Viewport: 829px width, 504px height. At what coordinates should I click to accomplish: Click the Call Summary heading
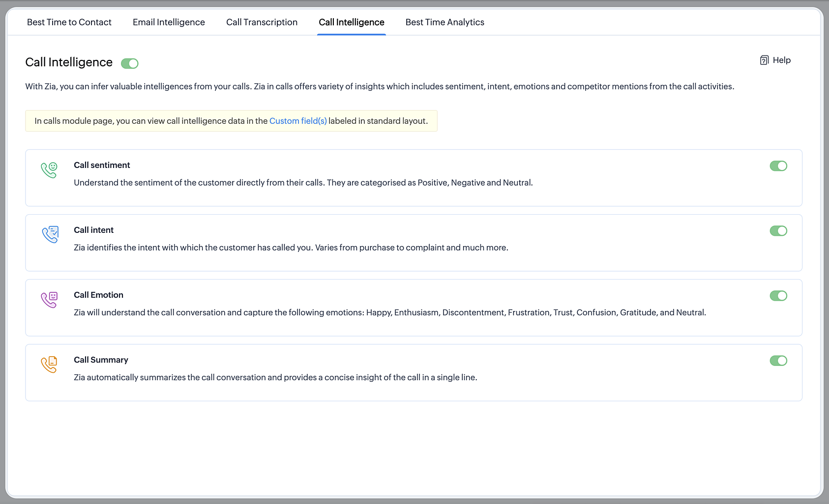coord(101,360)
